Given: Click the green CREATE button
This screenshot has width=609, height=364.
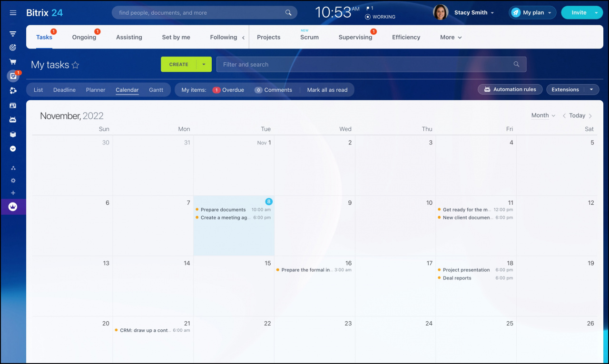Looking at the screenshot, I should (x=179, y=64).
